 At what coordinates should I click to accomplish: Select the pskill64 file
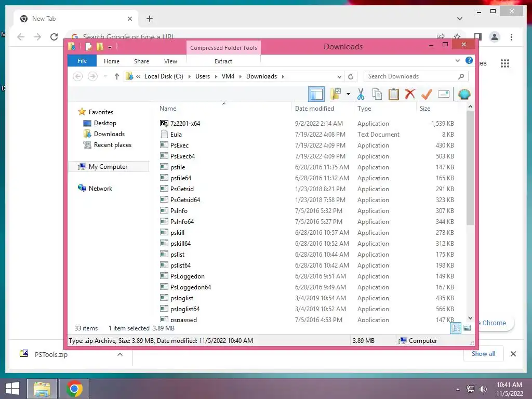180,244
